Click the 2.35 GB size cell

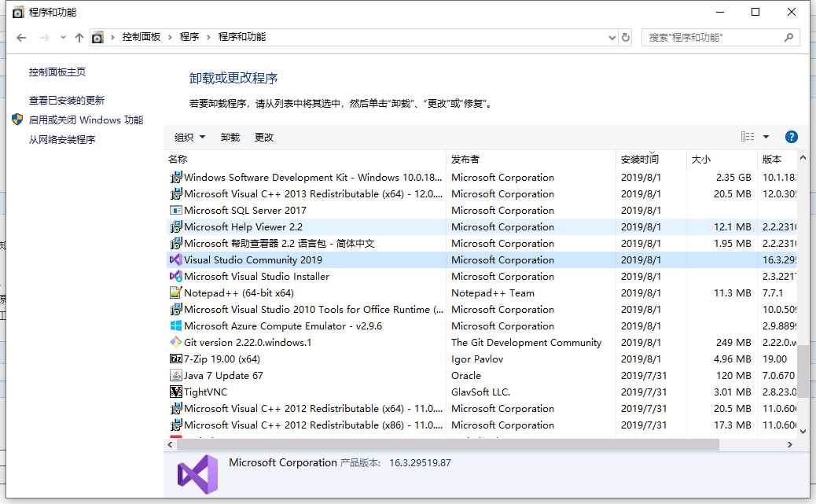(733, 178)
